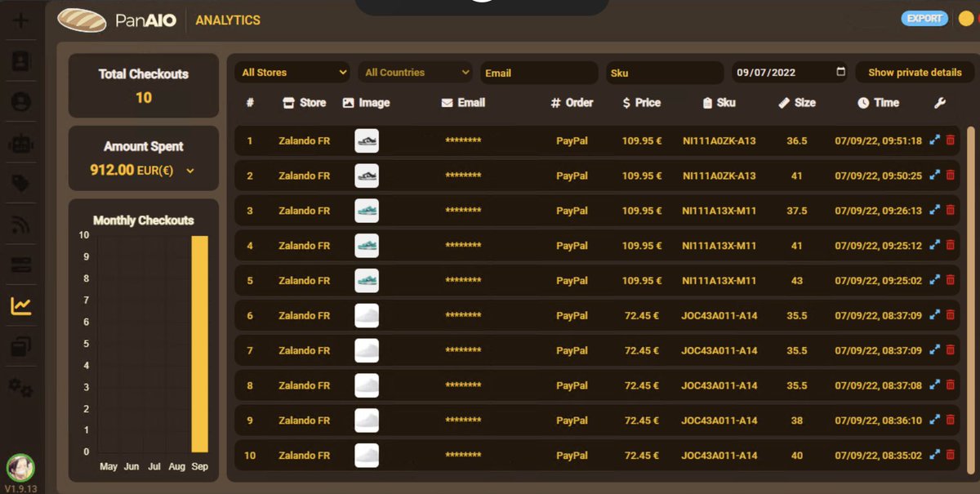This screenshot has height=494, width=980.
Task: Expand the row 2 order at 09:50:25
Action: (x=935, y=176)
